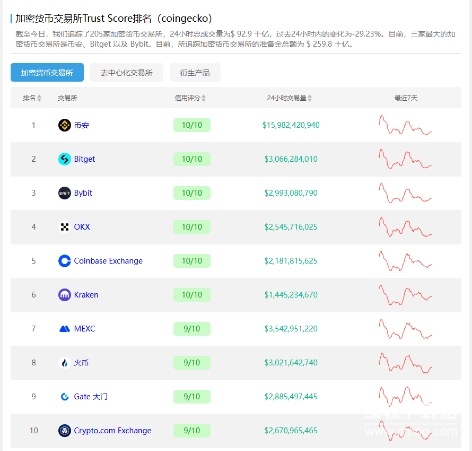Image resolution: width=472 pixels, height=451 pixels.
Task: Click the Kraken logo icon
Action: tap(64, 295)
